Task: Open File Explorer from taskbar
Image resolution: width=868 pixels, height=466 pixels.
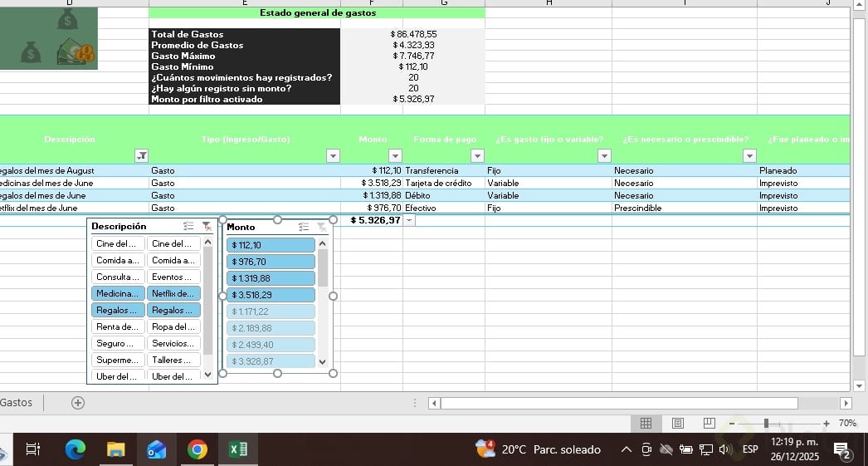Action: (x=115, y=449)
